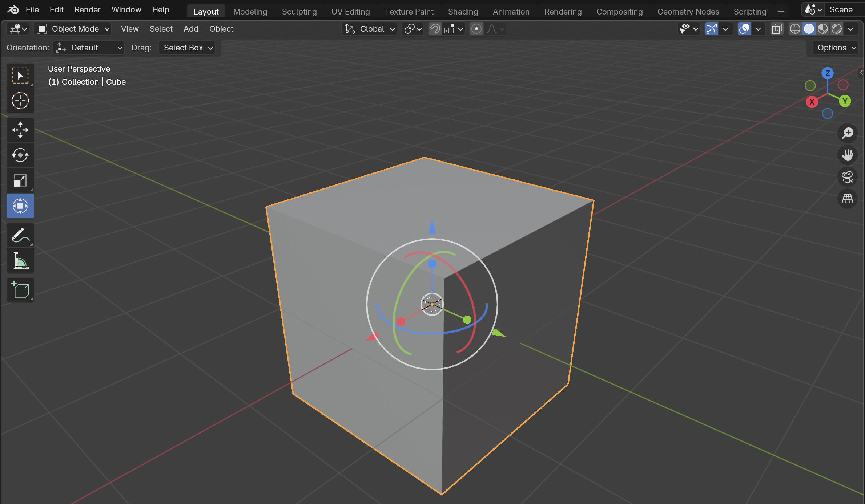Select the Annotate pencil tool
Image resolution: width=865 pixels, height=504 pixels.
coord(20,235)
